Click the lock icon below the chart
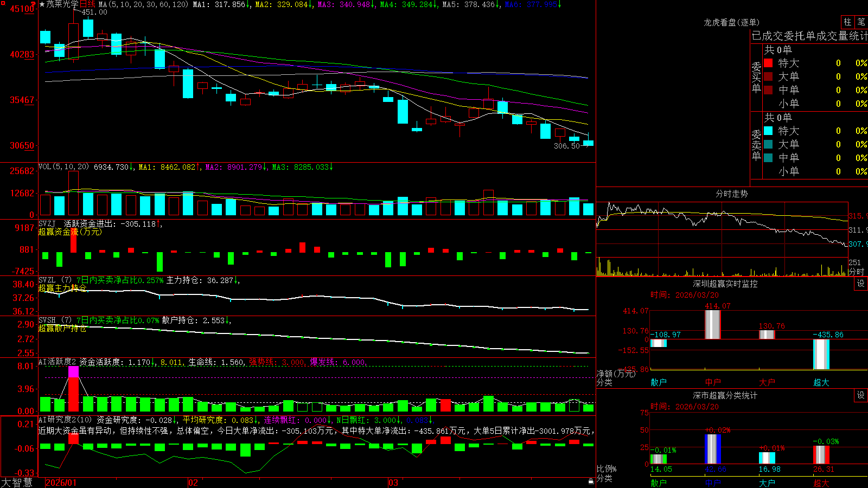868x488 pixels. pos(591,481)
